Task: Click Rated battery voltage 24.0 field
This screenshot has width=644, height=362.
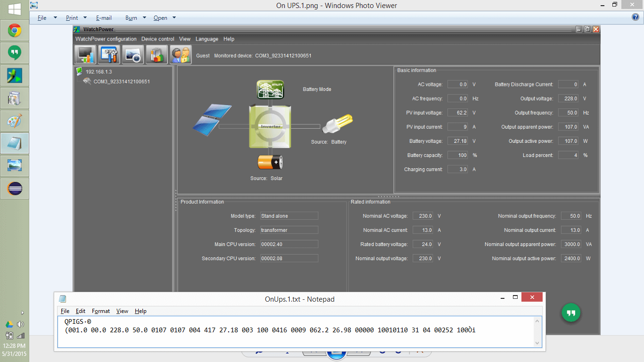Action: click(x=423, y=244)
